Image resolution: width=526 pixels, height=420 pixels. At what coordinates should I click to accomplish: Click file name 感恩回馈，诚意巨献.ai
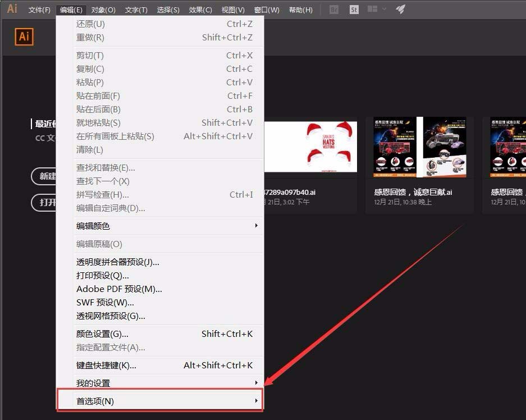click(413, 192)
